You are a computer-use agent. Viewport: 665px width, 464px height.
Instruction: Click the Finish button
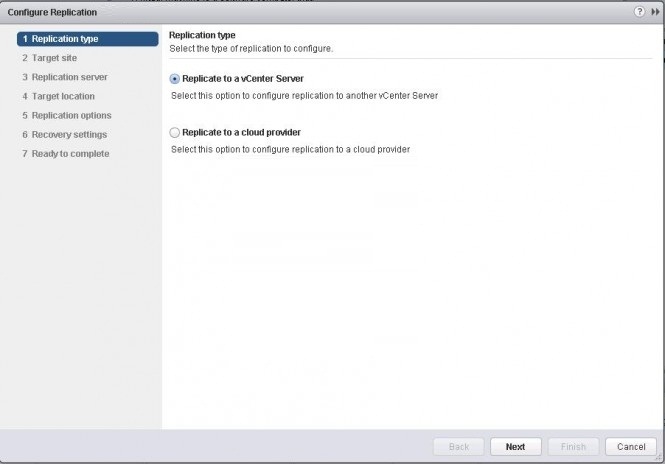tap(573, 447)
